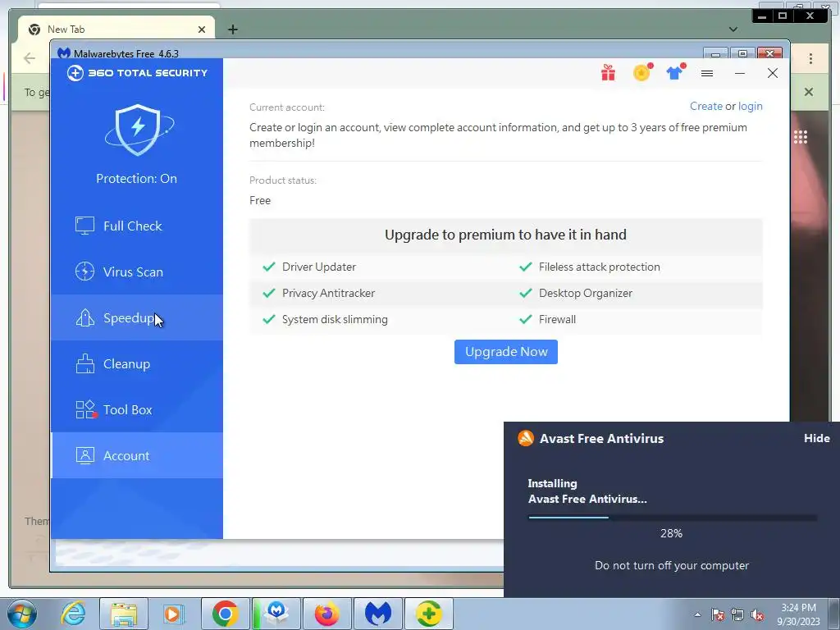Image resolution: width=840 pixels, height=630 pixels.
Task: Open Action Center flag icon
Action: [718, 614]
